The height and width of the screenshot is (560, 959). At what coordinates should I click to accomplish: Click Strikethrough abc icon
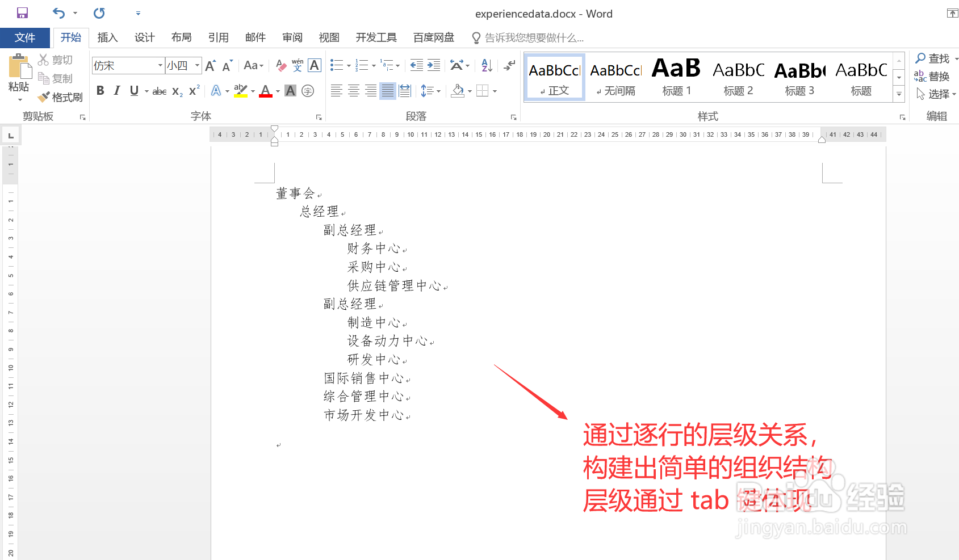point(160,91)
